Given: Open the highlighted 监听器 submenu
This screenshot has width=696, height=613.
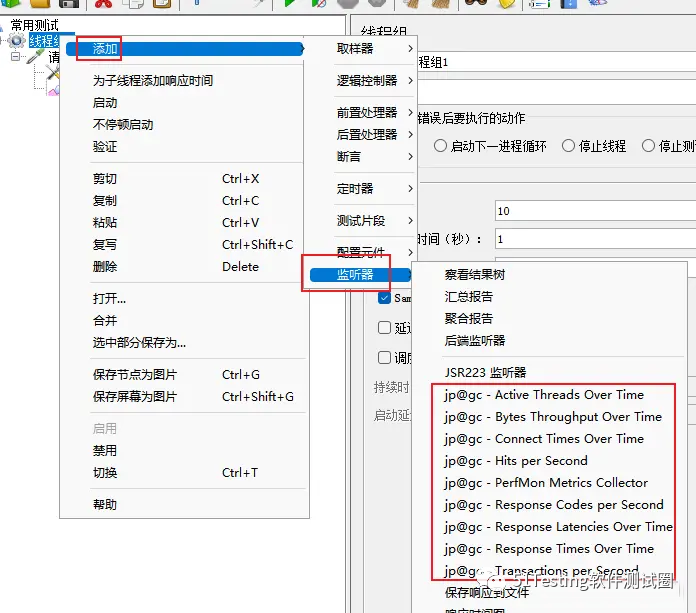Looking at the screenshot, I should pos(360,275).
